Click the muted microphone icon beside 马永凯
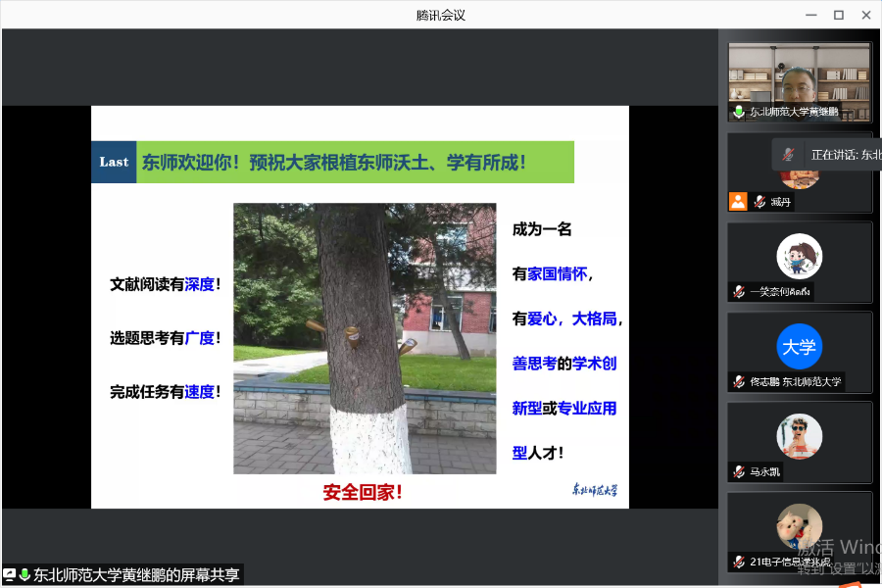 [x=738, y=472]
